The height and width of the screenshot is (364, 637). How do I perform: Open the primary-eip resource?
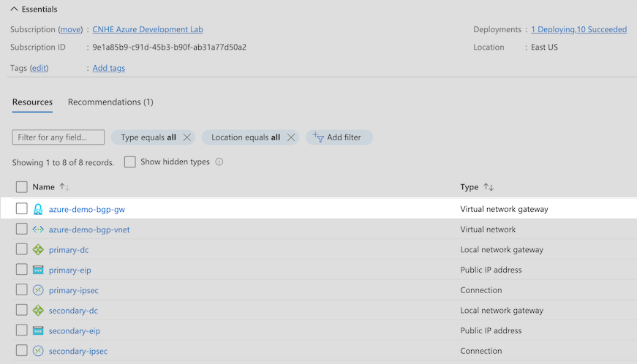(x=70, y=270)
